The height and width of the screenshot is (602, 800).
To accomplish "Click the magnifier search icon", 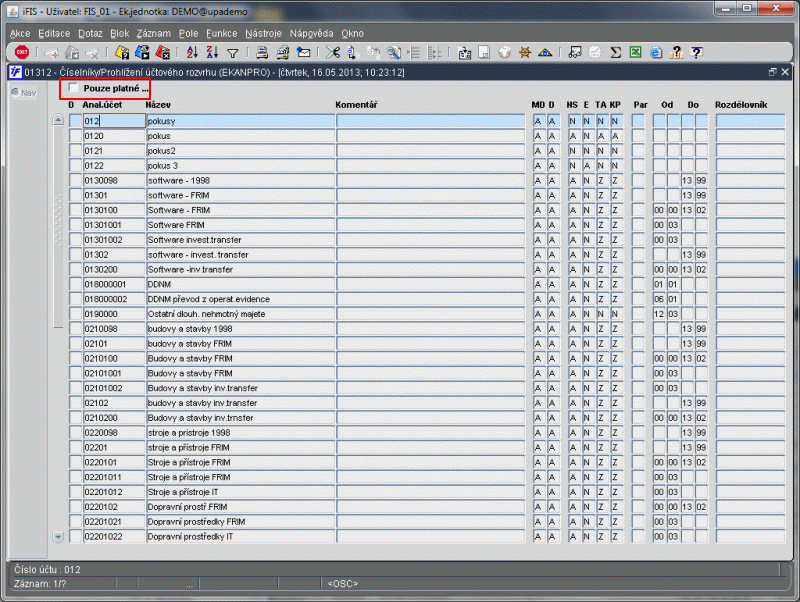I will click(x=394, y=52).
